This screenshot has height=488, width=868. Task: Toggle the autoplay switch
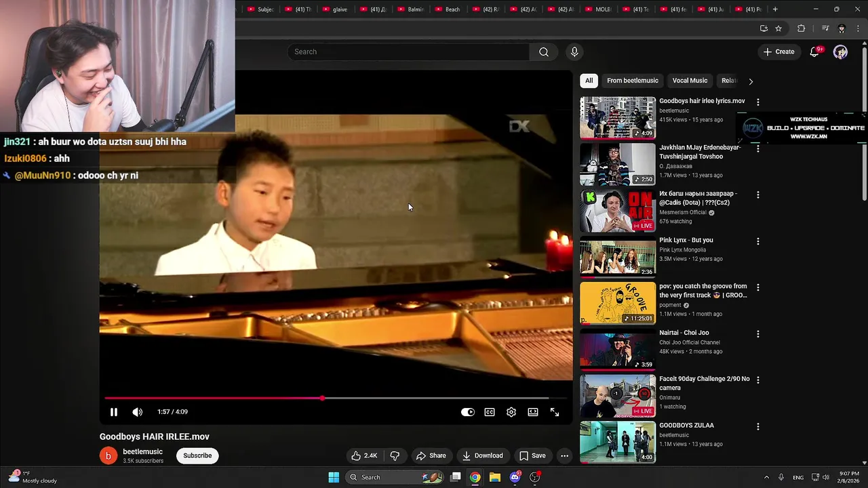468,412
